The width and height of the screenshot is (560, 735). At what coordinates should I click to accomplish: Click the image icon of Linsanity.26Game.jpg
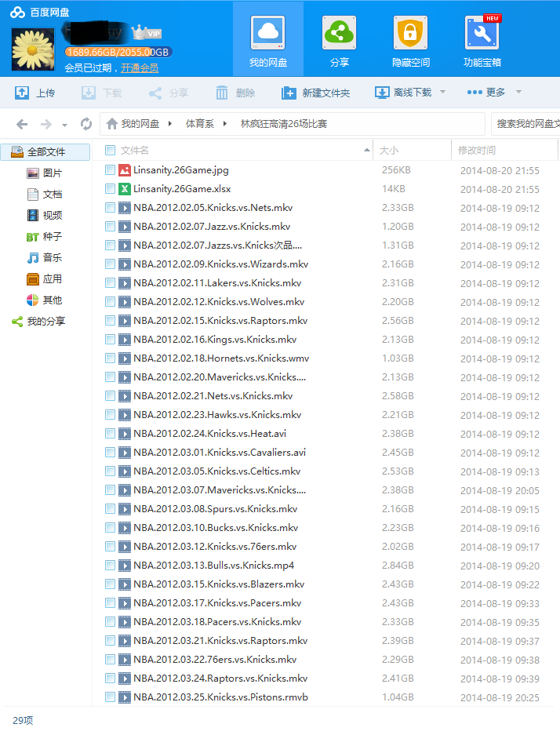(125, 169)
